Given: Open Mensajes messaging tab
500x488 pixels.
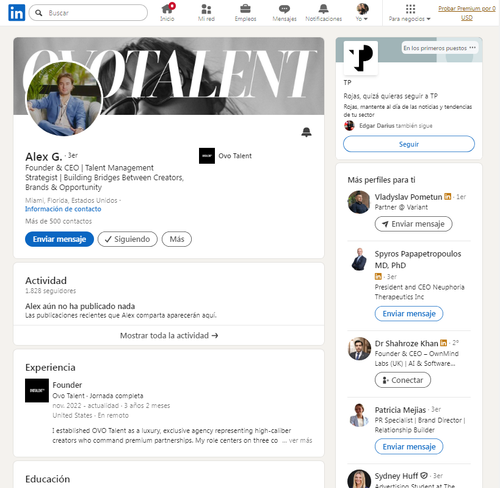Looking at the screenshot, I should (284, 13).
